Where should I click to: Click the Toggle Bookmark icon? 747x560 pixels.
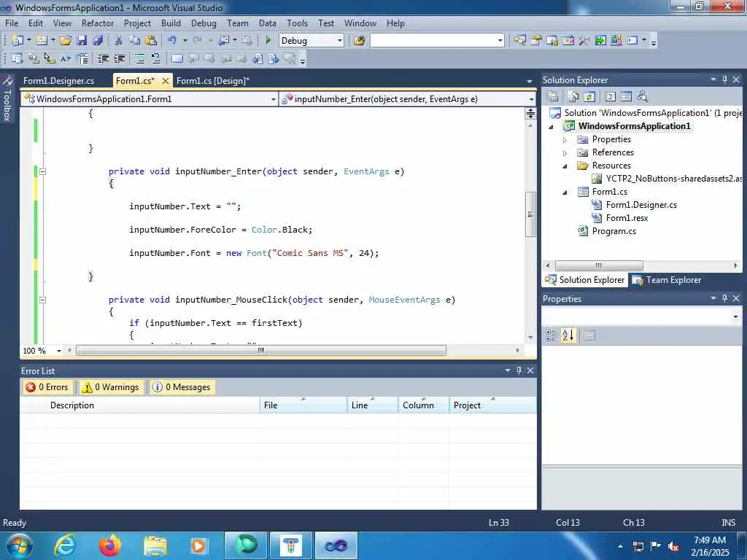pos(177,58)
